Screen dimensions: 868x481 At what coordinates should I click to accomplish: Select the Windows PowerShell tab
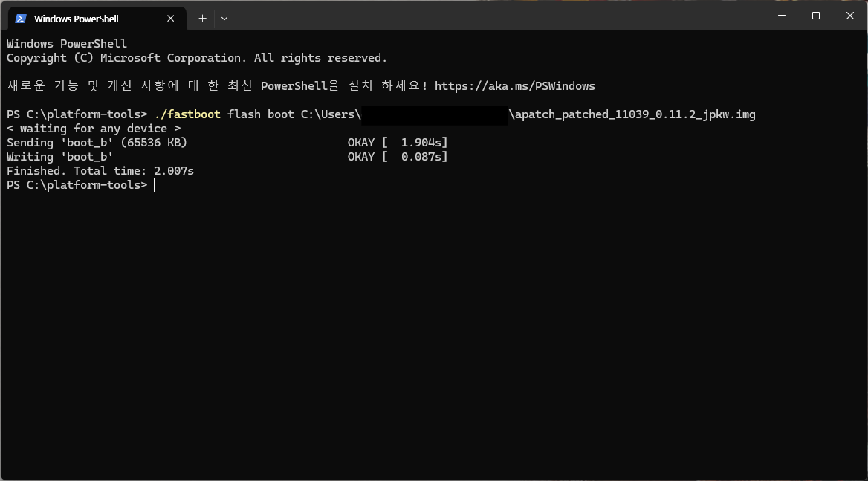click(x=97, y=19)
